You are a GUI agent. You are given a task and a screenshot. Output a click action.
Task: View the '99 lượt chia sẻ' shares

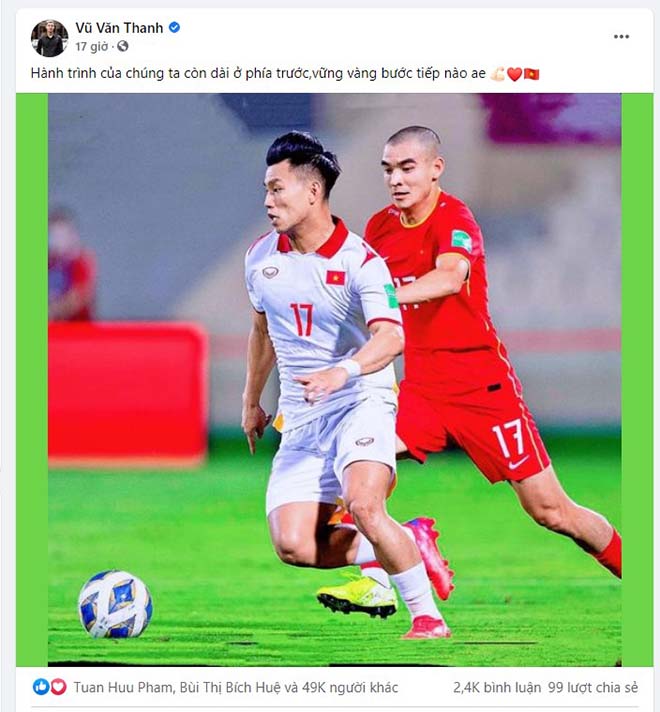pyautogui.click(x=593, y=687)
